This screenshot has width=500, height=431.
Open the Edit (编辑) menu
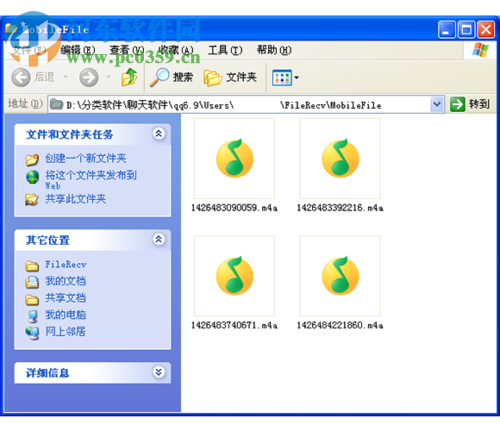[78, 50]
